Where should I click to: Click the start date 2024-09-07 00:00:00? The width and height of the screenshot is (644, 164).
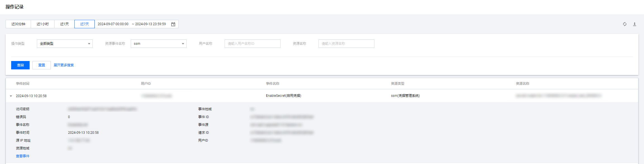[x=113, y=24]
